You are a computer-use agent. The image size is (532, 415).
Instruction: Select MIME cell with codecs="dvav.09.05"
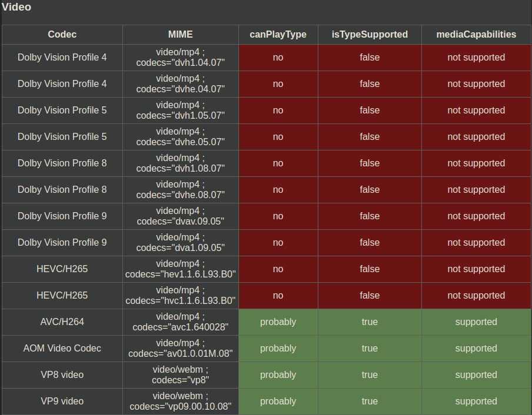coord(181,216)
